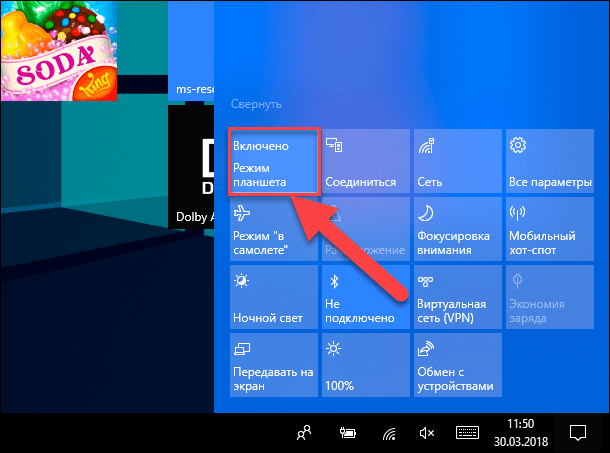Collapse quick actions via Свернуть link

coord(256,104)
